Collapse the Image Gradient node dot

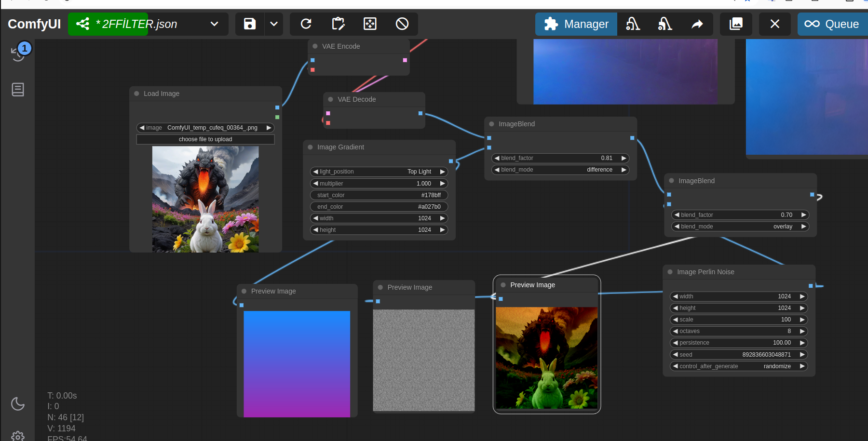pyautogui.click(x=311, y=147)
